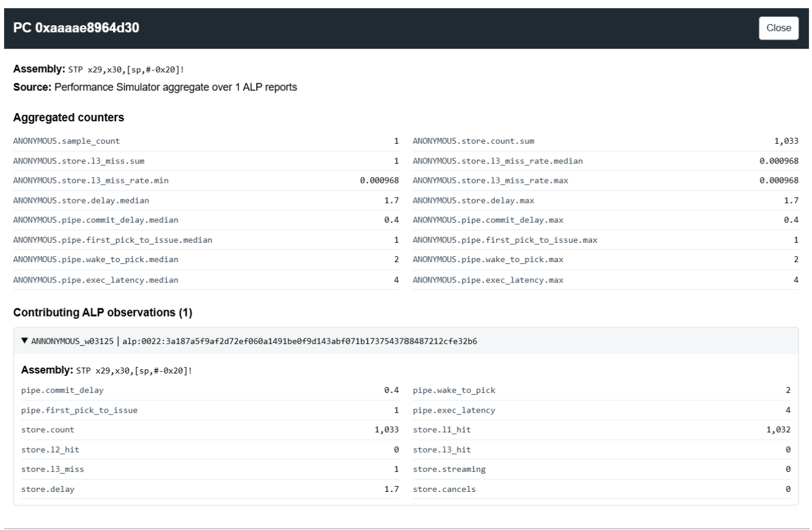
Task: Click the ANONYMOUS.pipe.first_pick_to_issue.max label
Action: click(x=505, y=240)
